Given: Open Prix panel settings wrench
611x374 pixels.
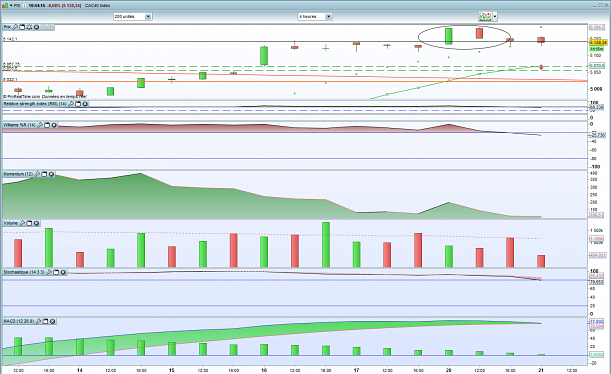Looking at the screenshot, I should pyautogui.click(x=15, y=27).
